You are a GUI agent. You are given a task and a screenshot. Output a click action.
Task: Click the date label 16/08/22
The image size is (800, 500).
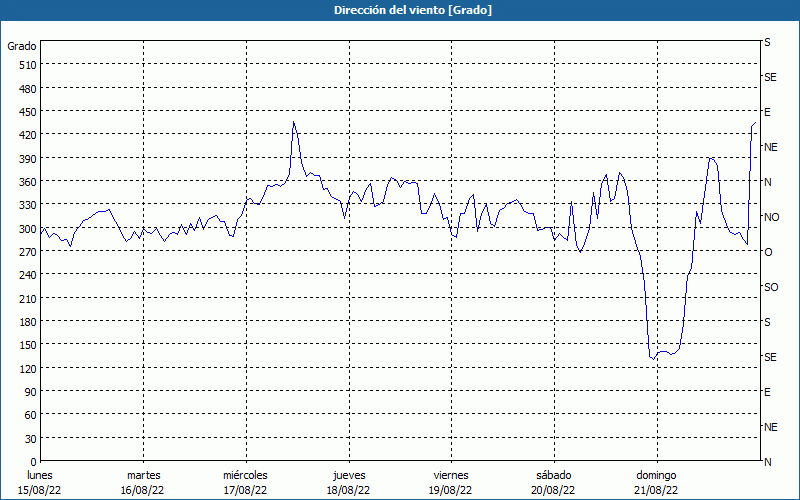(142, 490)
